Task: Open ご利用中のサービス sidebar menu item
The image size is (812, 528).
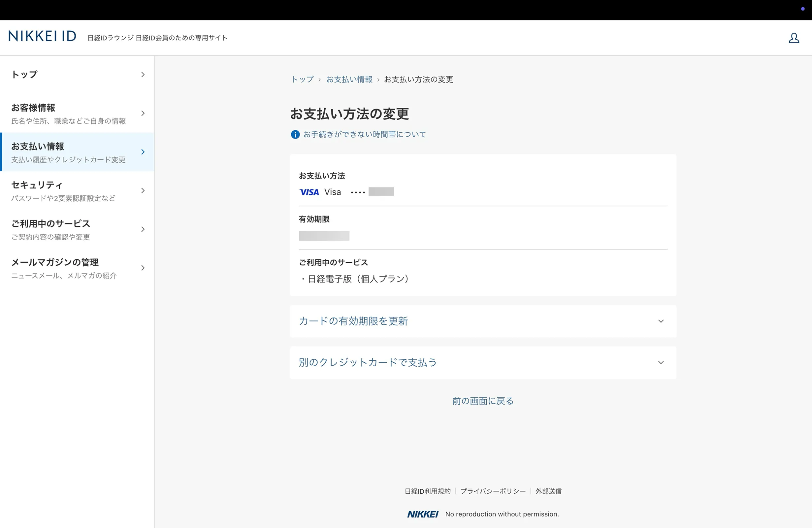Action: pyautogui.click(x=77, y=229)
